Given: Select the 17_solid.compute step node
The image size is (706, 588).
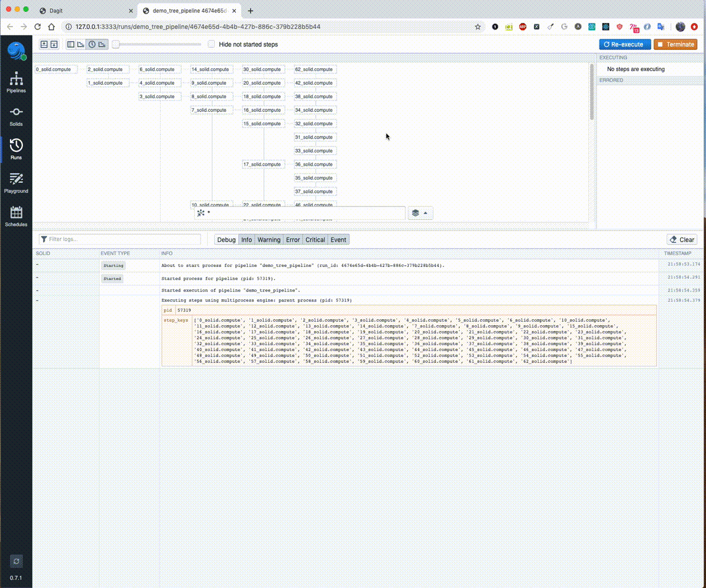Looking at the screenshot, I should (x=264, y=164).
